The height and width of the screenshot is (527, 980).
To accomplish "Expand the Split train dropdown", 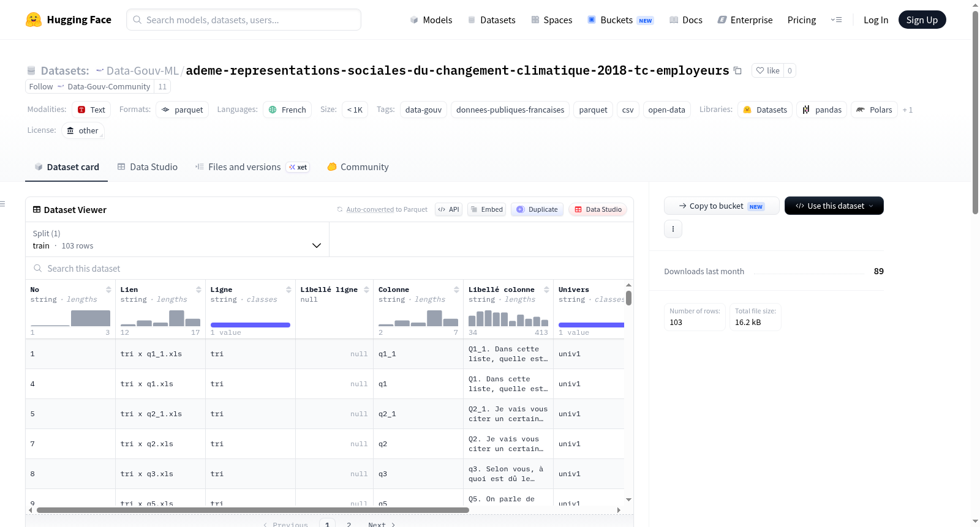I will pyautogui.click(x=177, y=239).
